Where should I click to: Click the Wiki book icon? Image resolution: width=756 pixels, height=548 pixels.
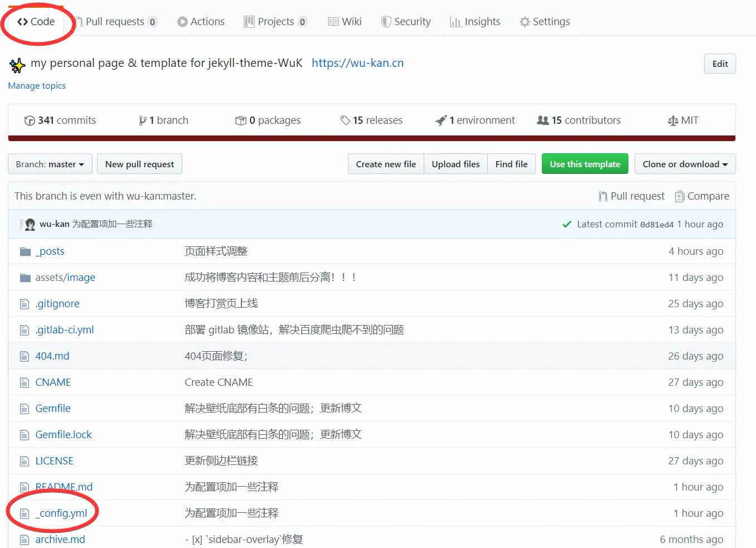tap(333, 22)
